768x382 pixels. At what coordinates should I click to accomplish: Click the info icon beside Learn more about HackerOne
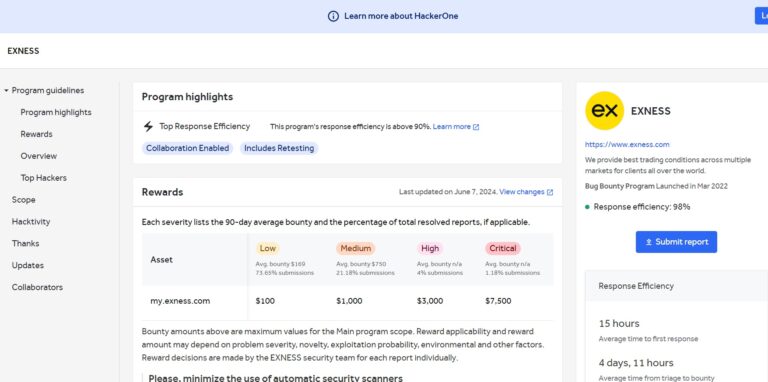[333, 16]
